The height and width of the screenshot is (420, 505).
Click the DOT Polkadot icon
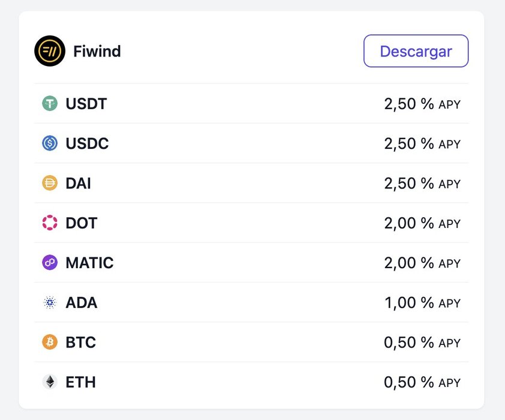point(50,223)
